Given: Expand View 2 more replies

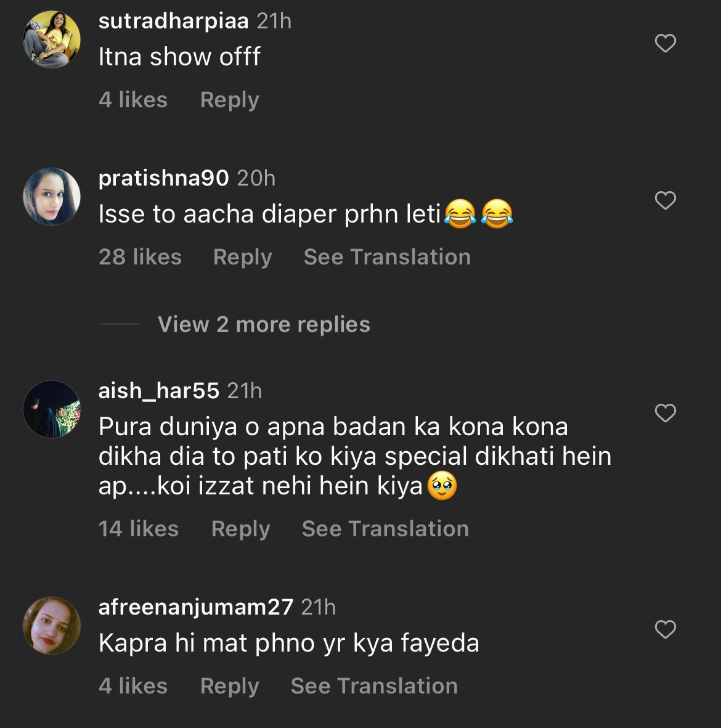Looking at the screenshot, I should coord(264,324).
